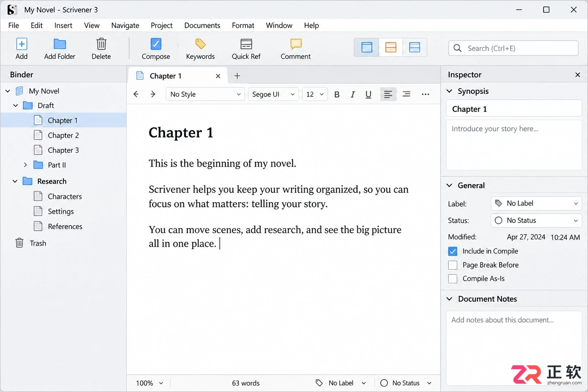Click the Document Notes text area

(x=514, y=348)
